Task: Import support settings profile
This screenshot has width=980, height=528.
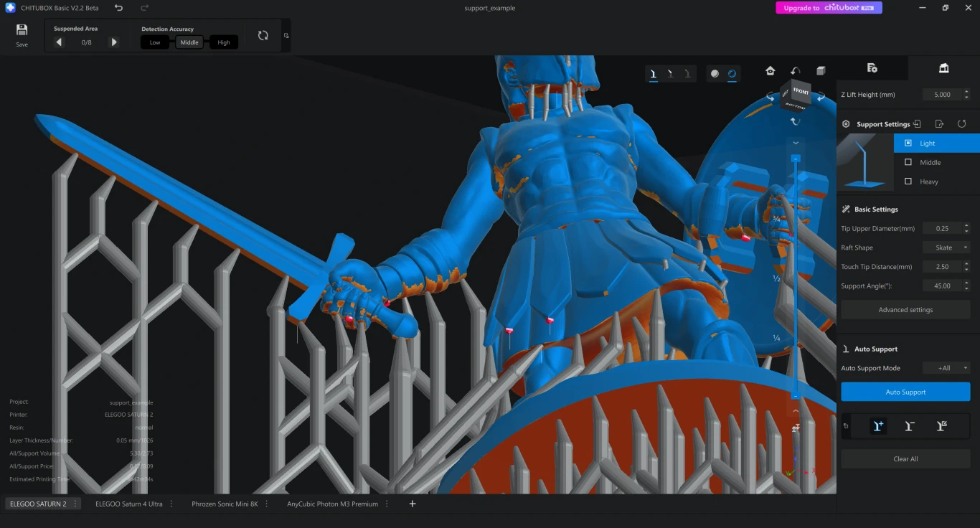Action: 918,124
